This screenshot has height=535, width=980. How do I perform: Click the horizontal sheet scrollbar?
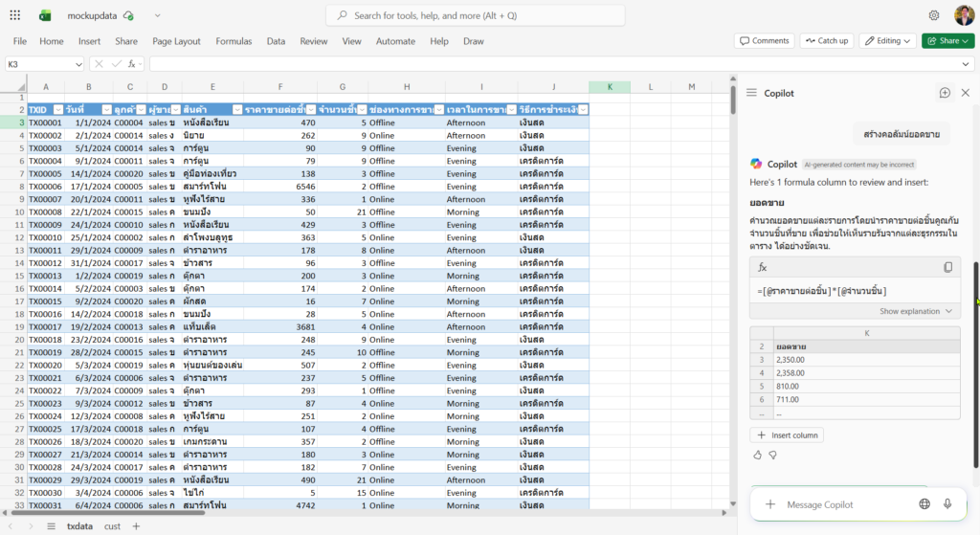107,512
